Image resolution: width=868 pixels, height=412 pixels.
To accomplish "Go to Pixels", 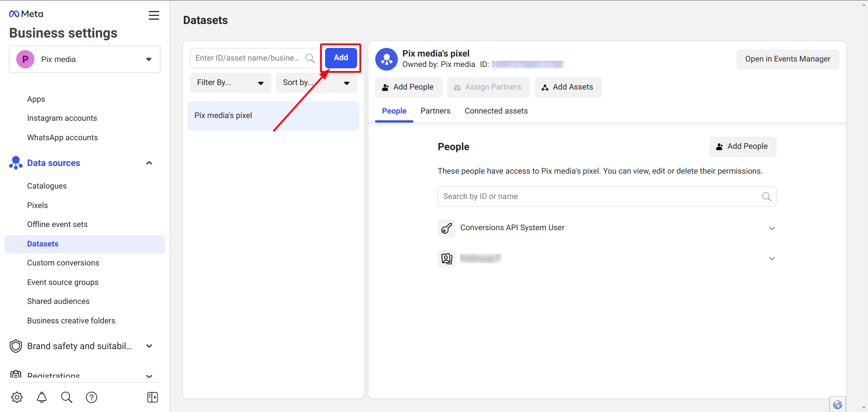I will (x=38, y=205).
